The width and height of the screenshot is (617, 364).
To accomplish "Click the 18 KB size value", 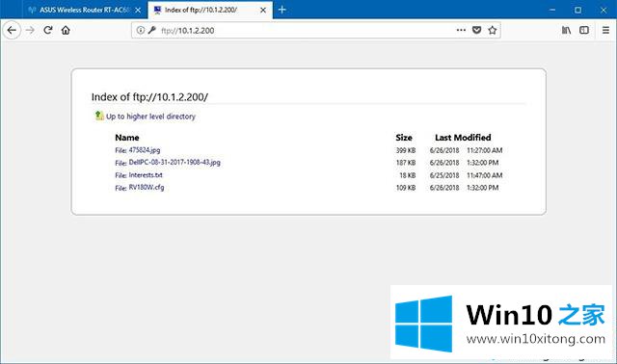I will [x=407, y=175].
